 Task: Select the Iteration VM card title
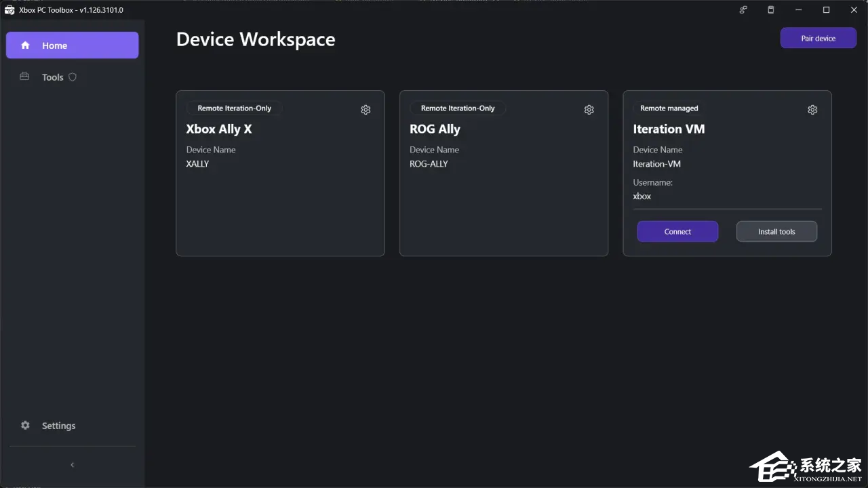tap(669, 129)
